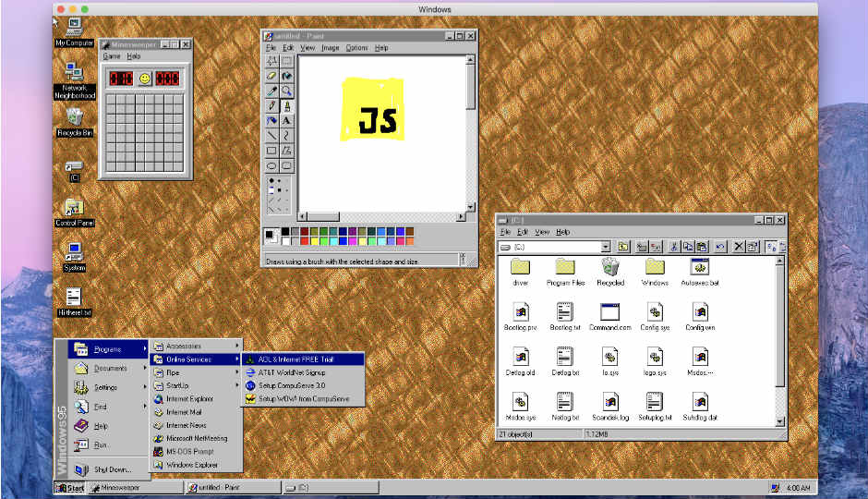Click the Delete X icon in C: window

[738, 247]
